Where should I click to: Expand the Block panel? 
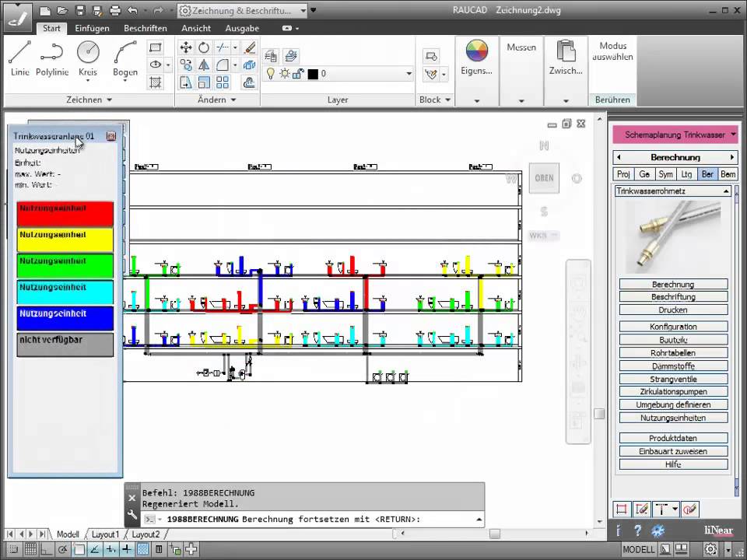pyautogui.click(x=434, y=100)
